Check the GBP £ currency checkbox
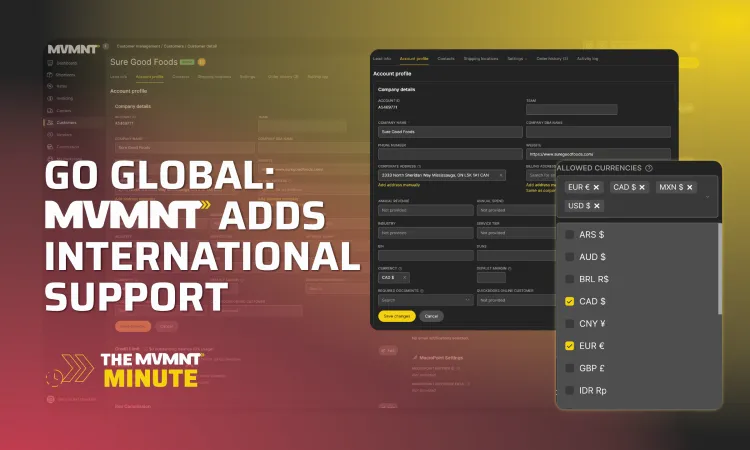This screenshot has width=750, height=450. point(569,368)
